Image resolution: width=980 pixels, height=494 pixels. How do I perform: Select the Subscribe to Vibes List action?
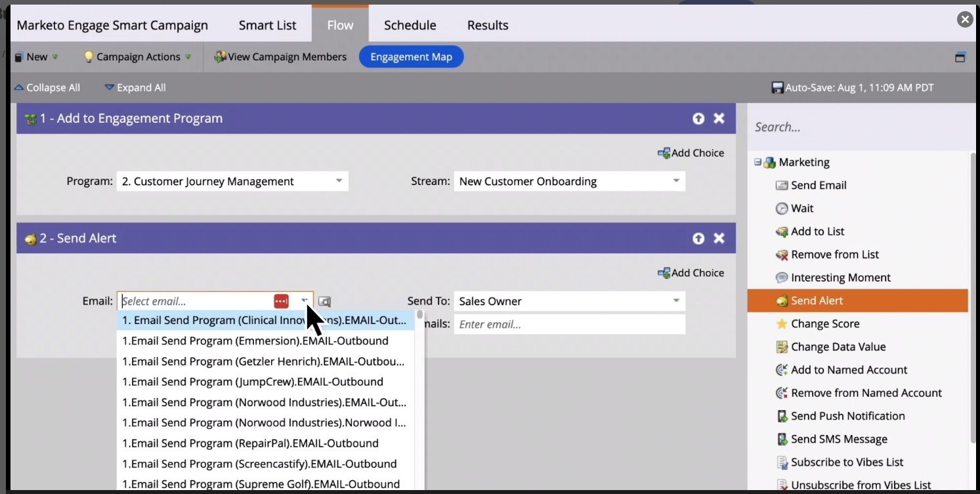[x=840, y=463]
